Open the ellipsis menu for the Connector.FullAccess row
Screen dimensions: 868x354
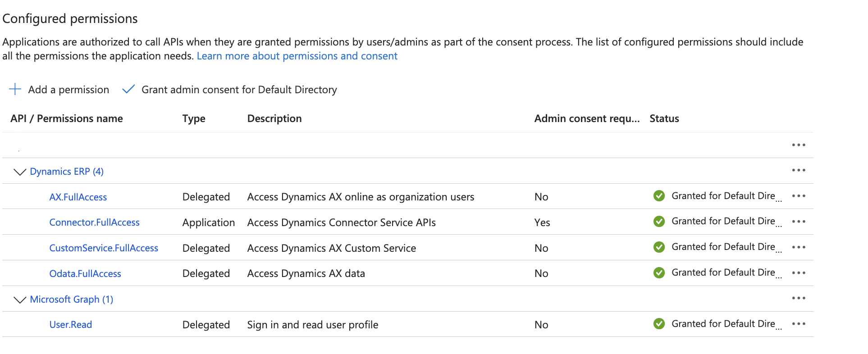(x=799, y=222)
